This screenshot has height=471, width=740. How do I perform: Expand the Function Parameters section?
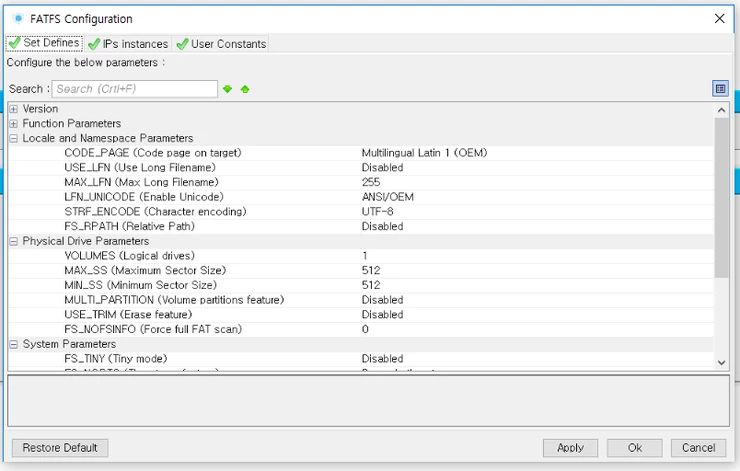[x=14, y=124]
